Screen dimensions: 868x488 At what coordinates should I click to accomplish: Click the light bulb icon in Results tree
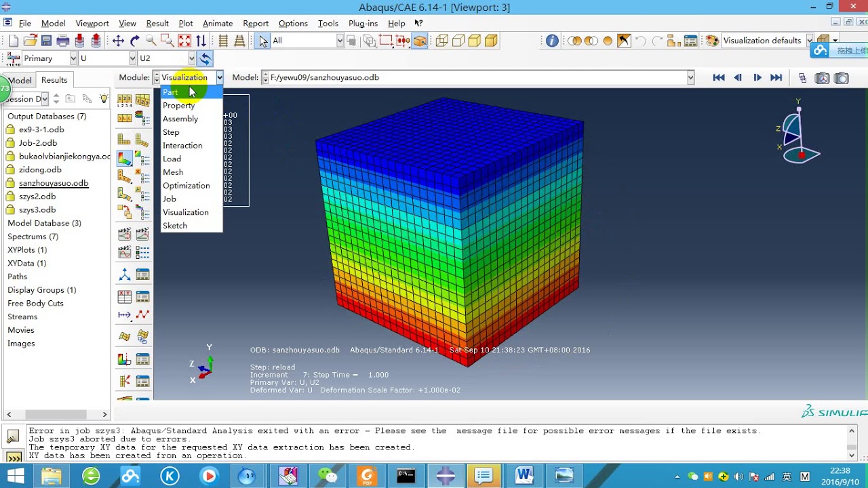[x=104, y=99]
